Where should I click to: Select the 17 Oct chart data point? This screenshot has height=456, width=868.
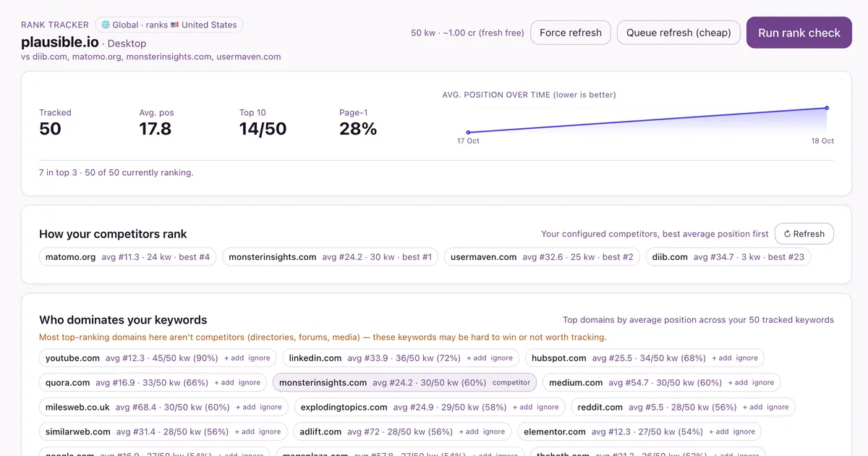(468, 132)
